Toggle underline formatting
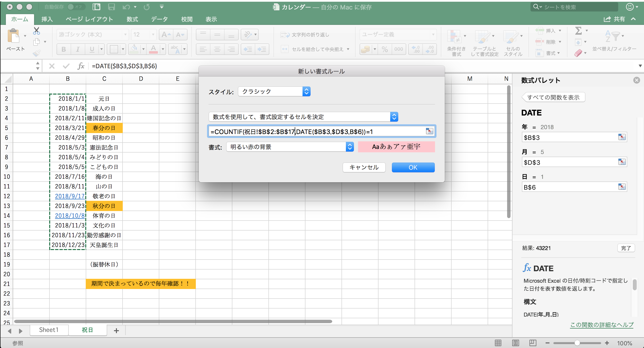The width and height of the screenshot is (644, 348). [92, 49]
